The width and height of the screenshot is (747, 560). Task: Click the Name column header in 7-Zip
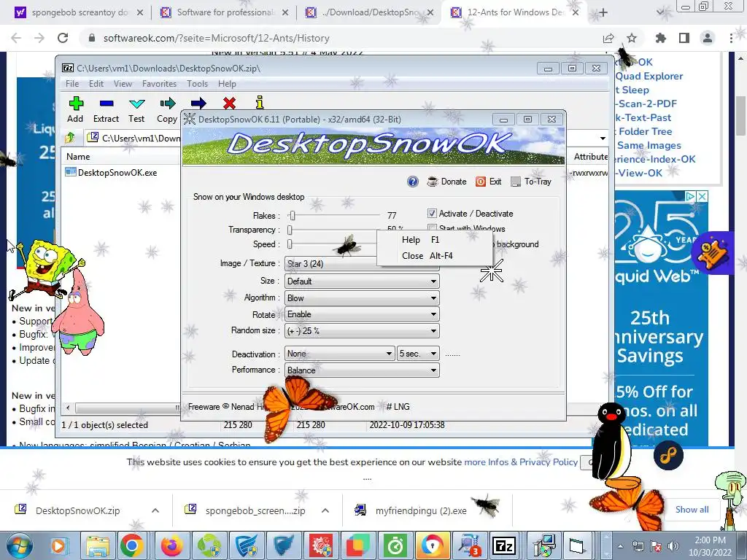[78, 157]
